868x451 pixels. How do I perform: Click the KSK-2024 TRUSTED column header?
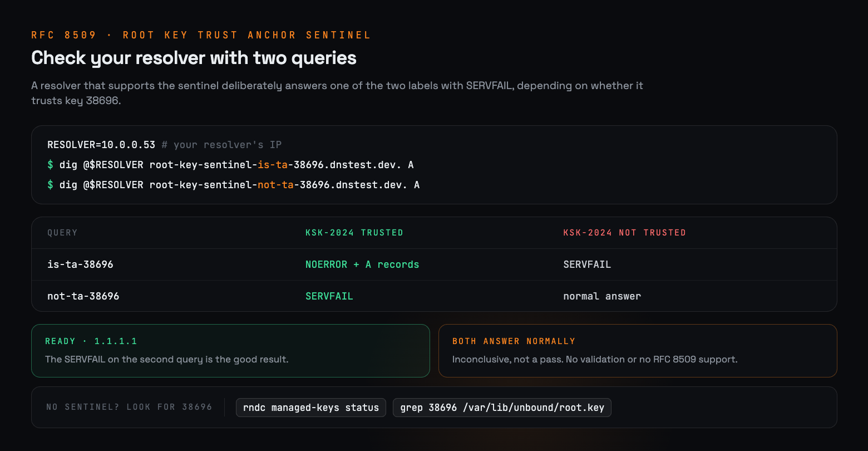coord(354,233)
